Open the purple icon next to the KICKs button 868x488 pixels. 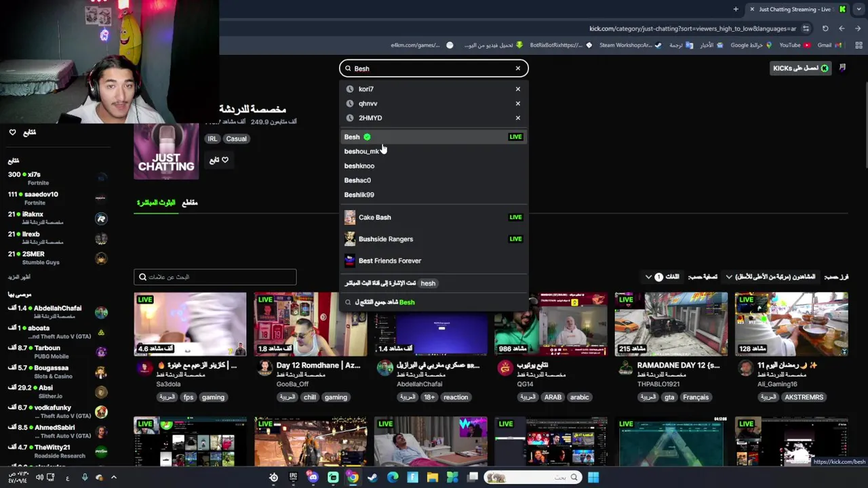point(842,68)
